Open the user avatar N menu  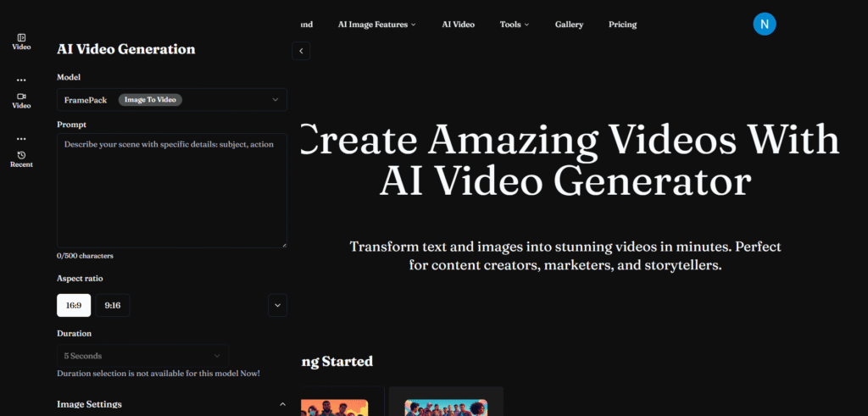[765, 24]
